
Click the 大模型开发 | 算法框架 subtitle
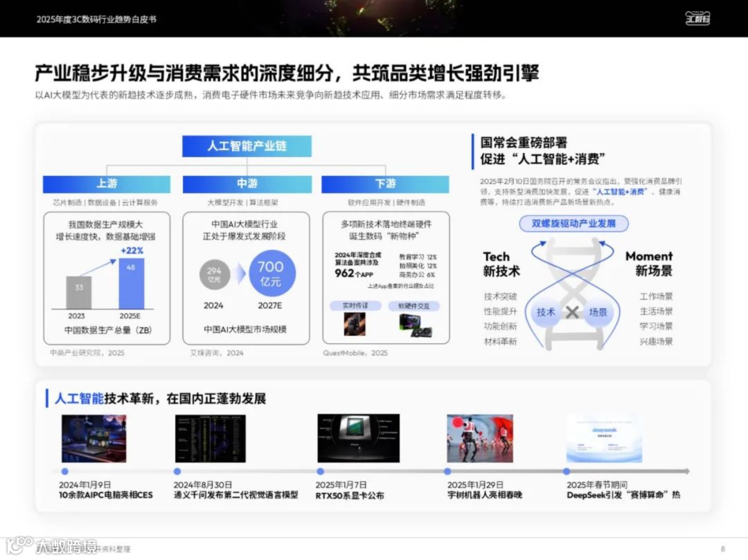click(x=242, y=203)
